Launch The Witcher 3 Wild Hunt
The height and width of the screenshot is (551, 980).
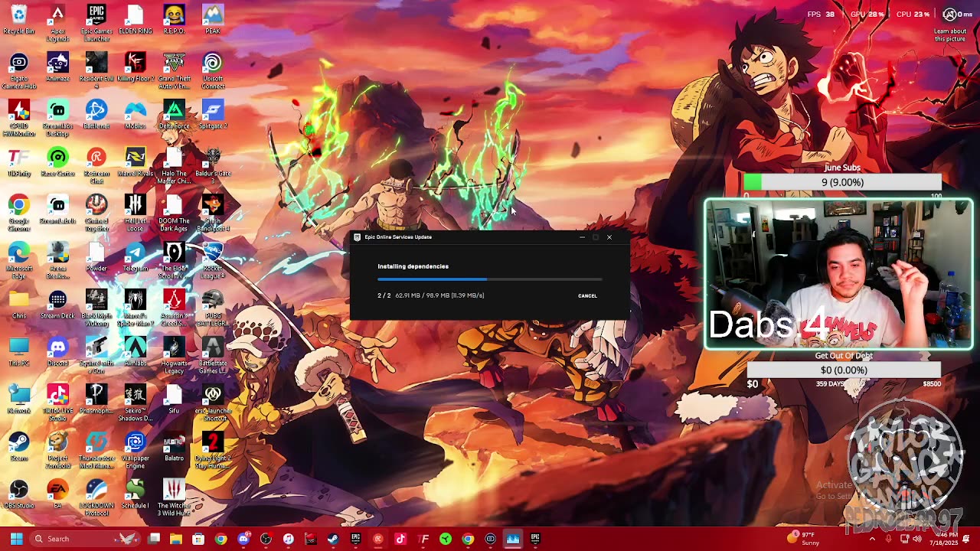click(174, 498)
